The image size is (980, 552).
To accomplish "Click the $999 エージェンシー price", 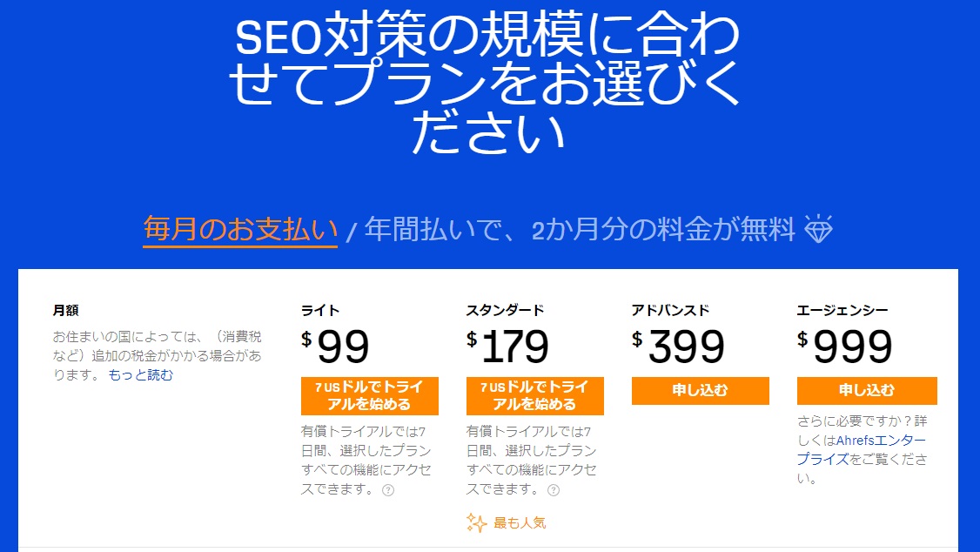I will pos(844,347).
